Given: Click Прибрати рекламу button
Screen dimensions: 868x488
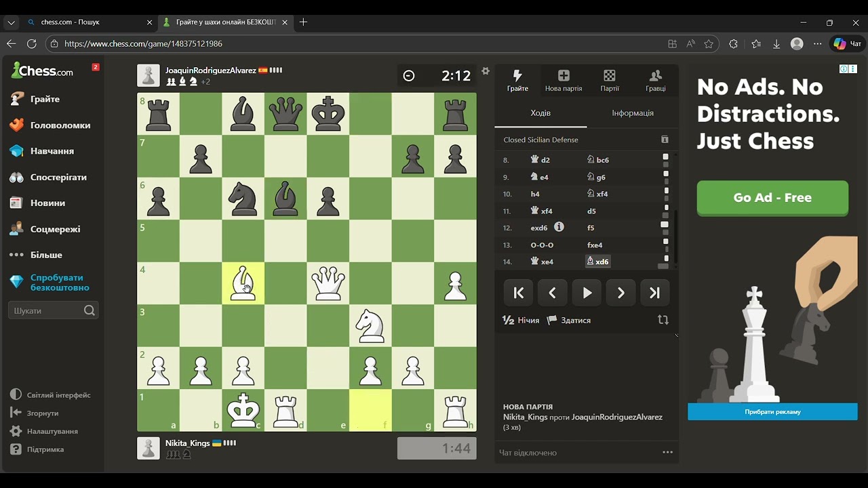Looking at the screenshot, I should pyautogui.click(x=772, y=411).
